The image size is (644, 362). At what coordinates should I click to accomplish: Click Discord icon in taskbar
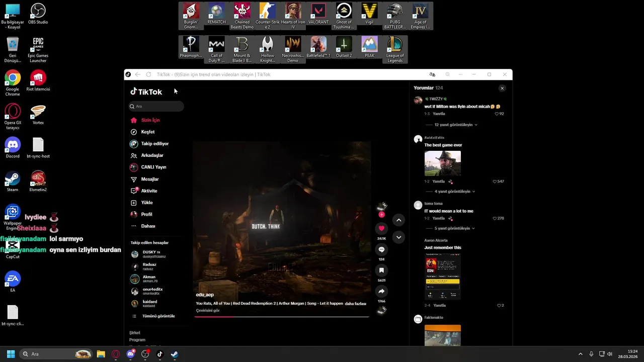131,354
